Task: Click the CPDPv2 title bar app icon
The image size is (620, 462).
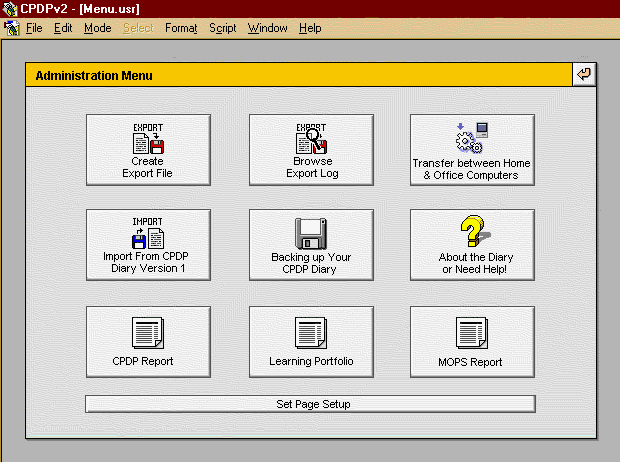Action: coord(10,9)
